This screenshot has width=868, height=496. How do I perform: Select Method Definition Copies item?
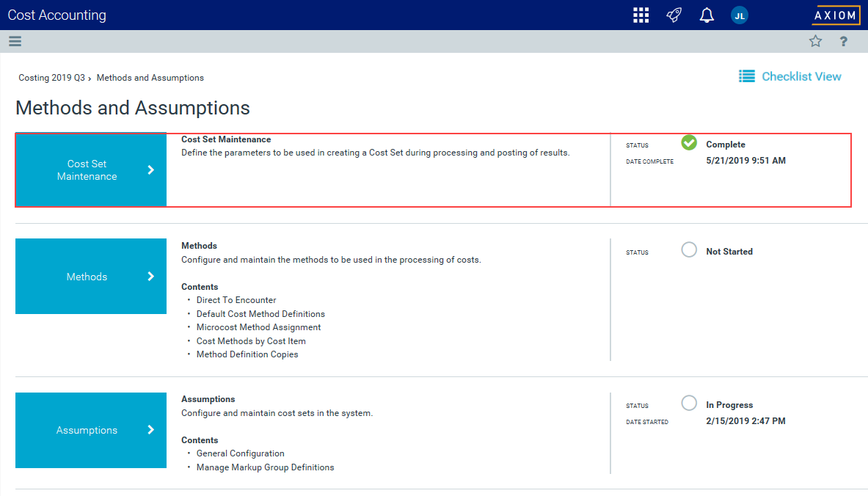(247, 354)
